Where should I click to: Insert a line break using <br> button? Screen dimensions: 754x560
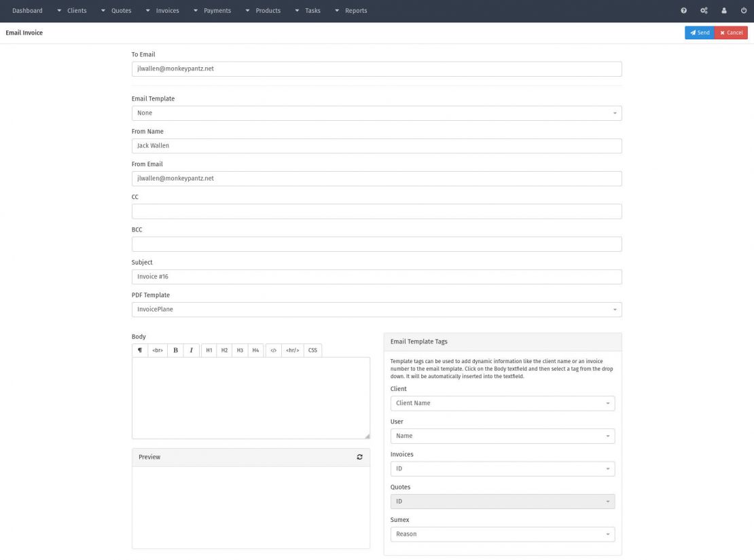click(157, 350)
